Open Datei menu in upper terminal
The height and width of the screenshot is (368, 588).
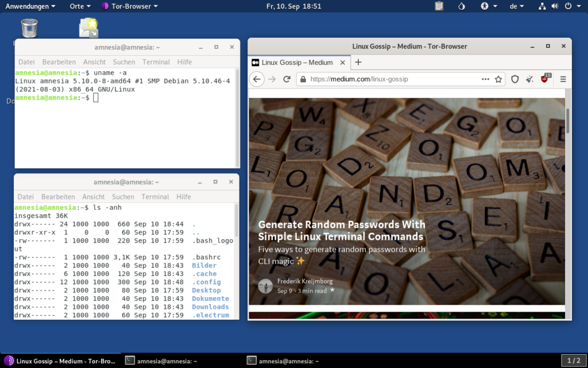26,62
